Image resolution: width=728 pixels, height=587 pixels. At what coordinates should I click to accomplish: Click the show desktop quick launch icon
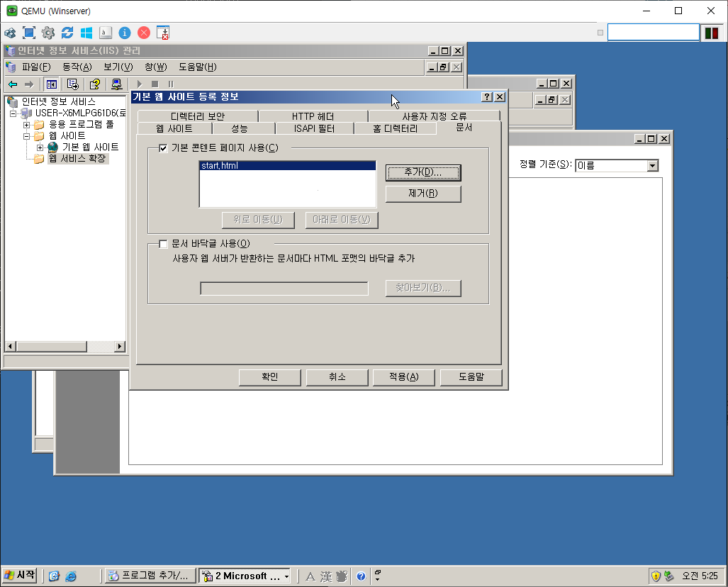54,576
